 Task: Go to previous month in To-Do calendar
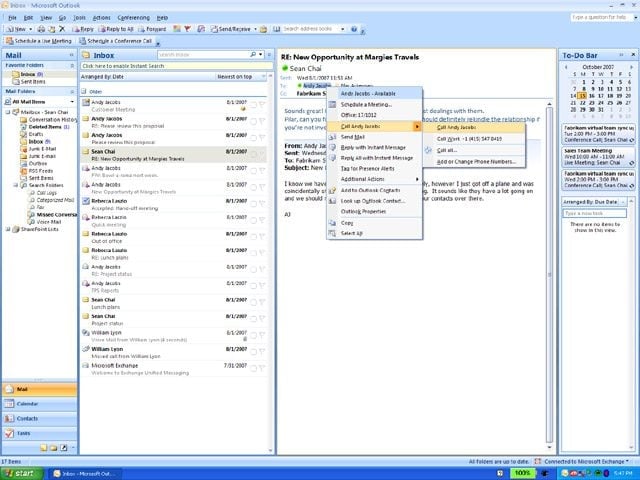click(x=566, y=67)
